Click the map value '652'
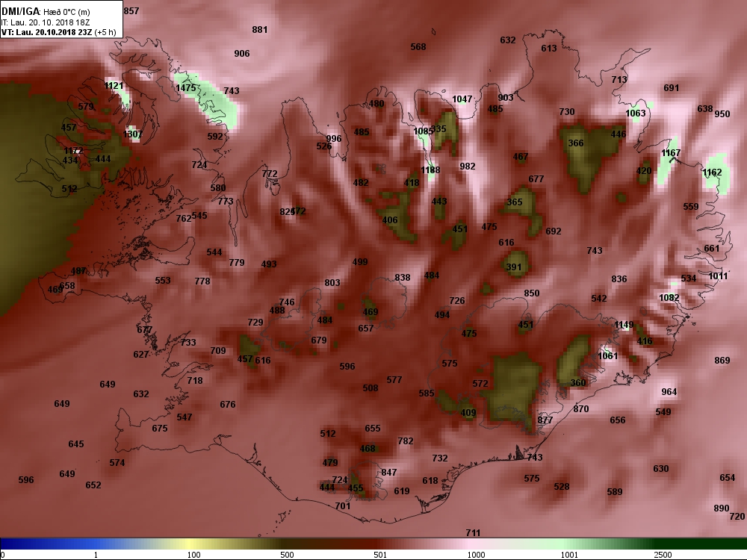This screenshot has height=560, width=747. point(93,485)
